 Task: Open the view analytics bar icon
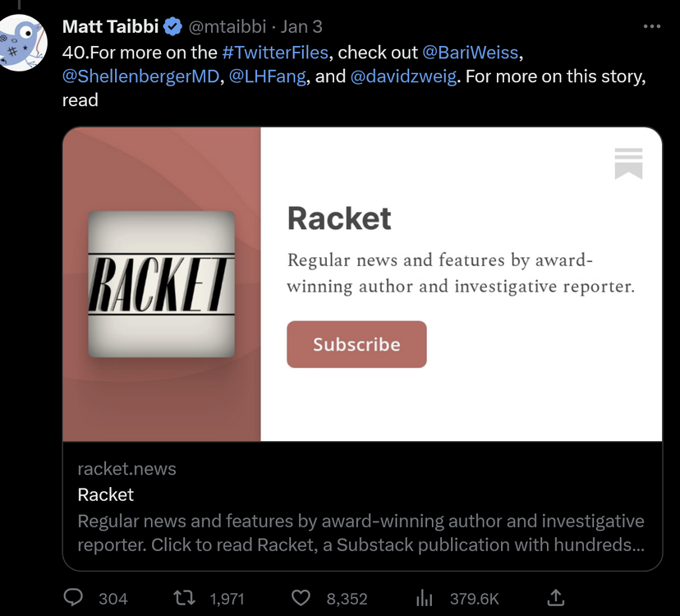425,598
